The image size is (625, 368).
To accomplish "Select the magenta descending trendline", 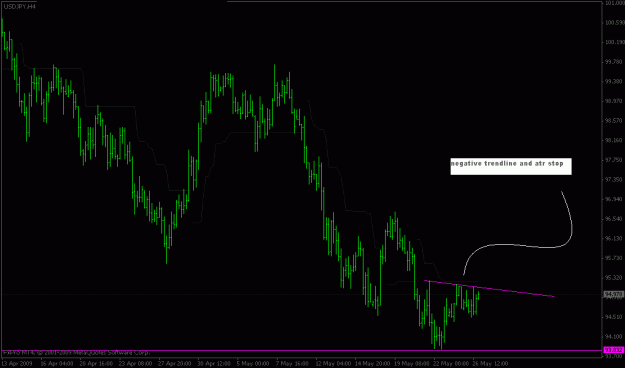I will [x=489, y=288].
